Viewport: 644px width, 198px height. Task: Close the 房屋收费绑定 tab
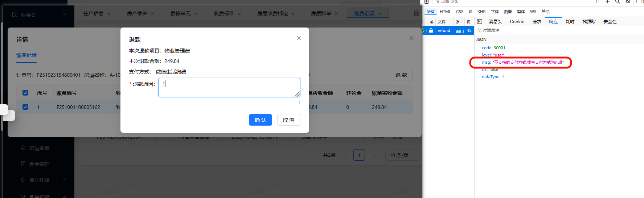tap(293, 14)
